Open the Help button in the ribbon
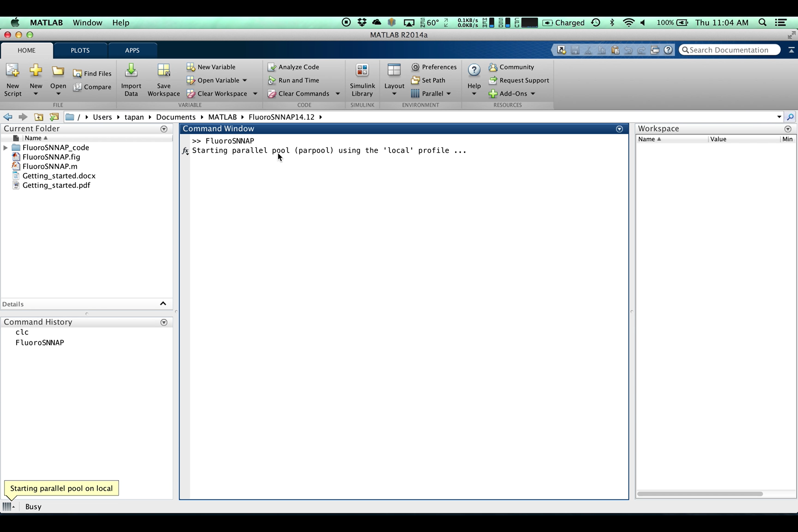798x532 pixels. (474, 80)
